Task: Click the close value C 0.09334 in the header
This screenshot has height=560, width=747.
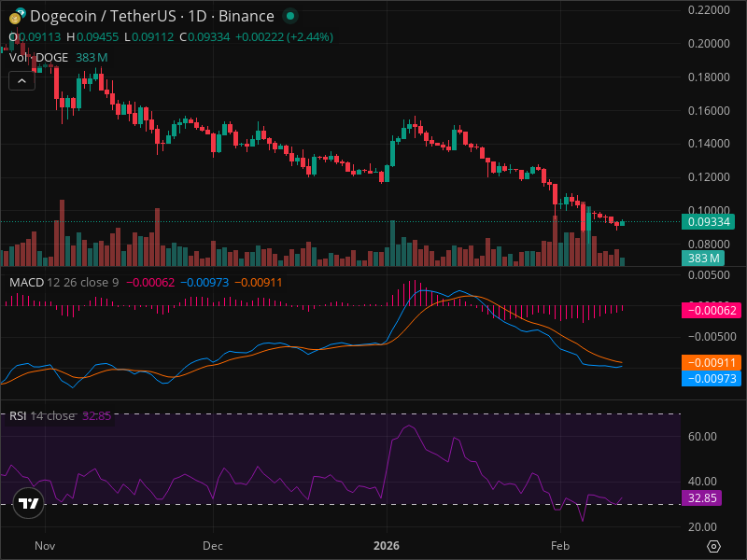Action: [x=204, y=37]
